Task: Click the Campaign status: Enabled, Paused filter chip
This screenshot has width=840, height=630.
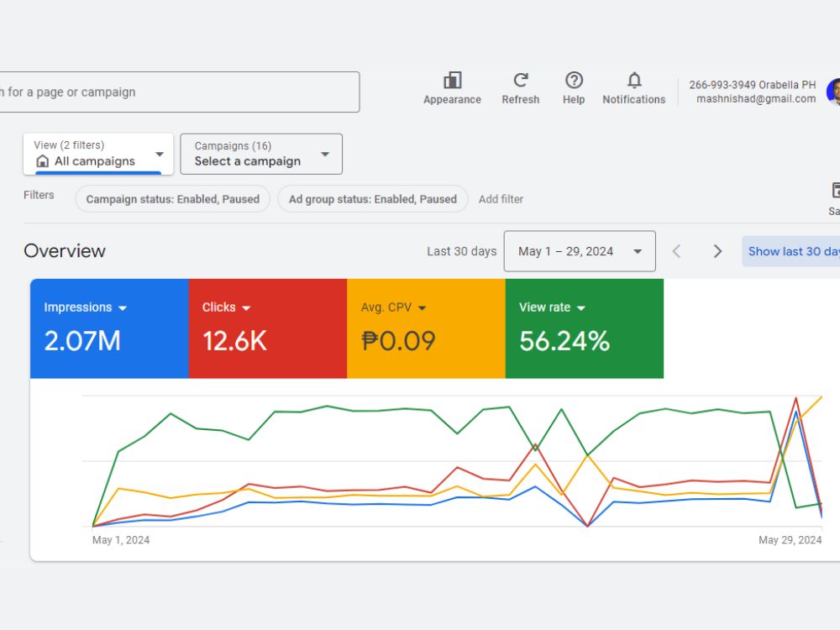Action: point(172,199)
